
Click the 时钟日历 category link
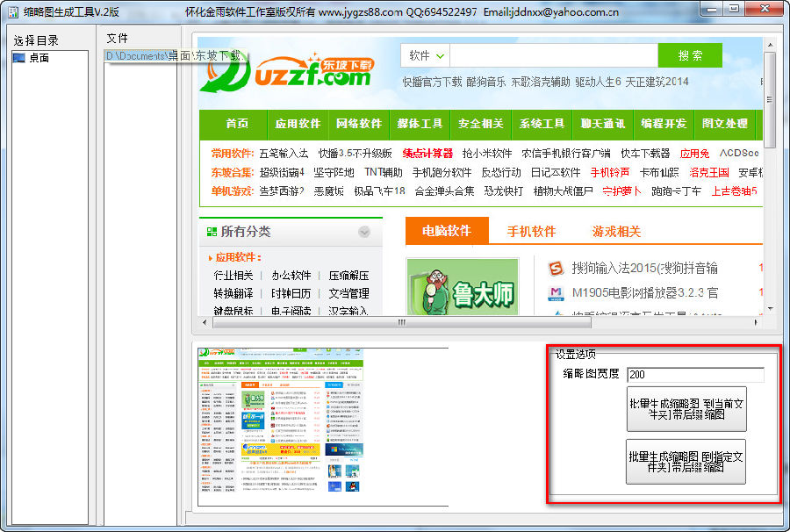point(291,294)
